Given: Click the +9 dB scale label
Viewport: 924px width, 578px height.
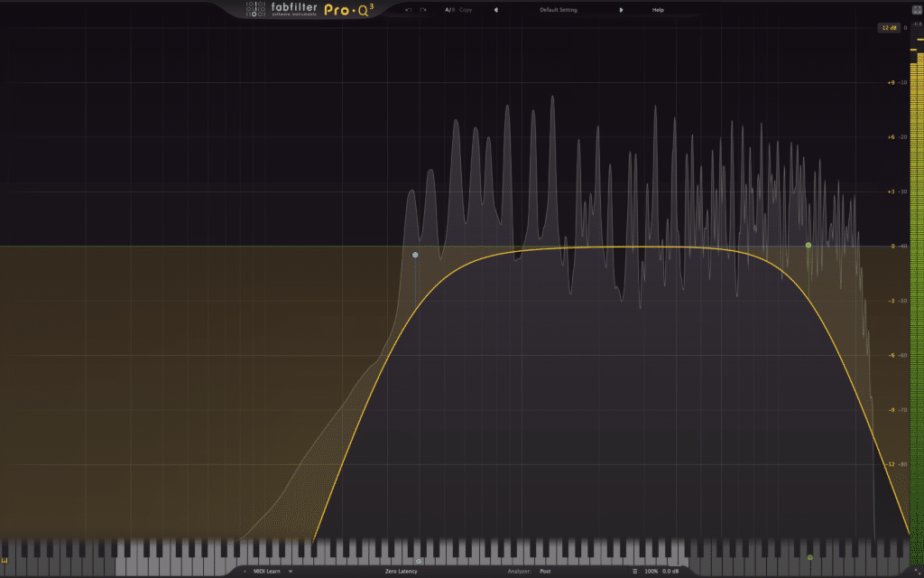Looking at the screenshot, I should click(x=891, y=82).
